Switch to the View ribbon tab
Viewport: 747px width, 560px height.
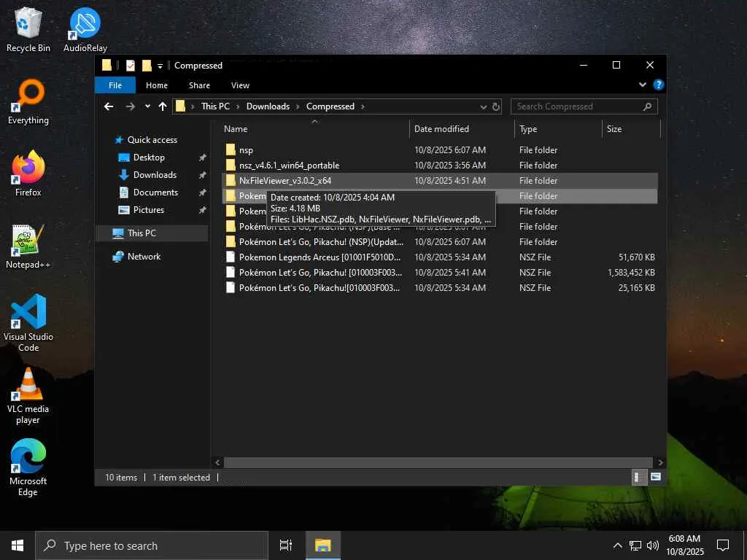click(x=240, y=85)
